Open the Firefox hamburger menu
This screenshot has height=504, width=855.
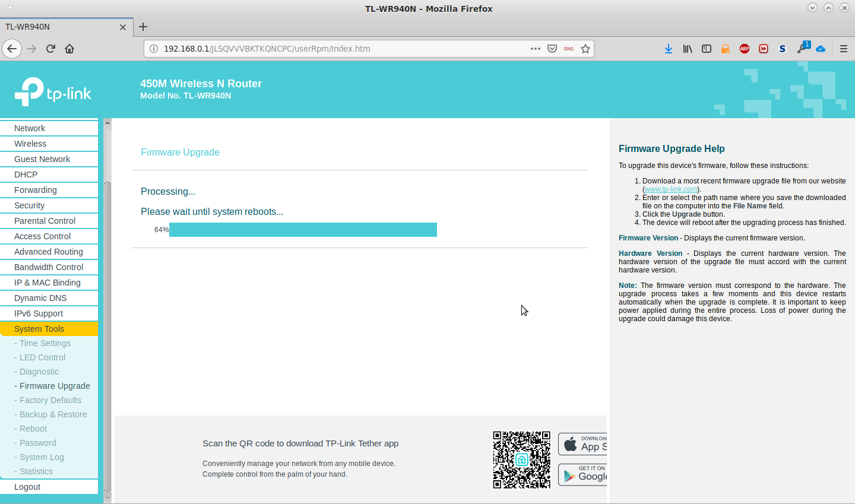(x=843, y=49)
